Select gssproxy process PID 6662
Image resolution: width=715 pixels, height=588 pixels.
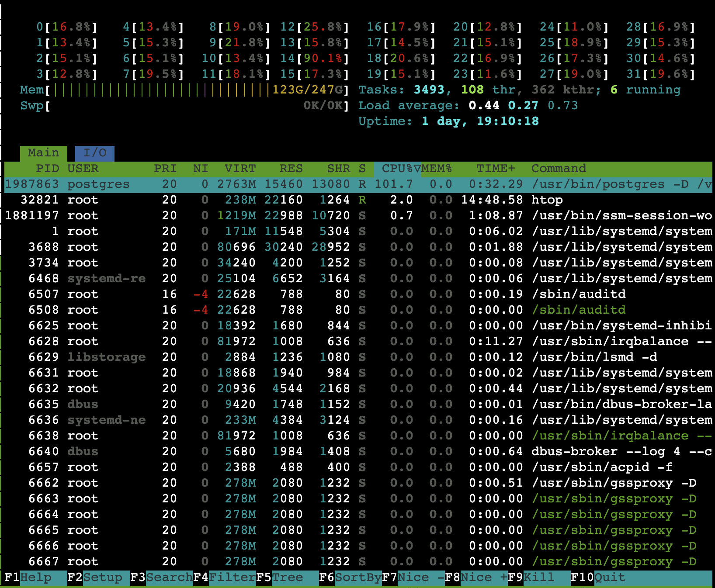358,483
